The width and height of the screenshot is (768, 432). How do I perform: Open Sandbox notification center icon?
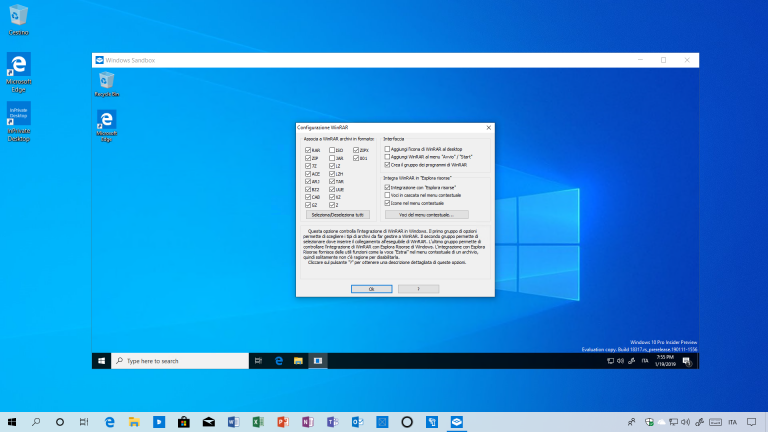coord(687,361)
